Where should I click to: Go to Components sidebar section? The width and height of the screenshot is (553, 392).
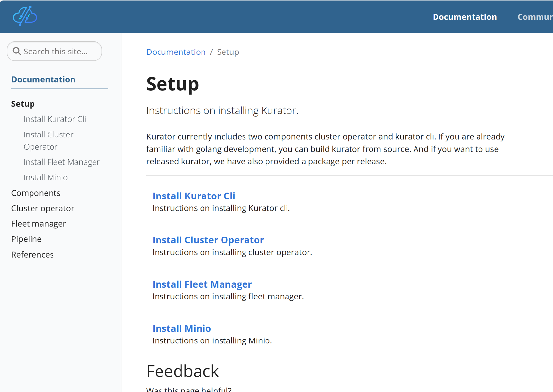36,193
